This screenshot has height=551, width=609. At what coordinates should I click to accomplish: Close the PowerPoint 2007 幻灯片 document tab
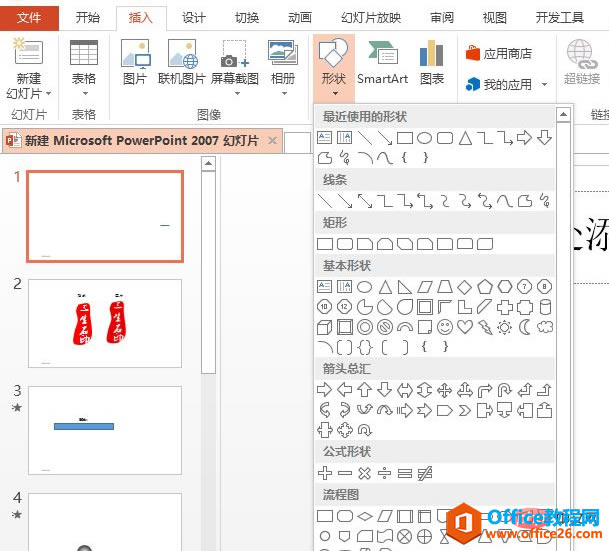click(x=273, y=141)
